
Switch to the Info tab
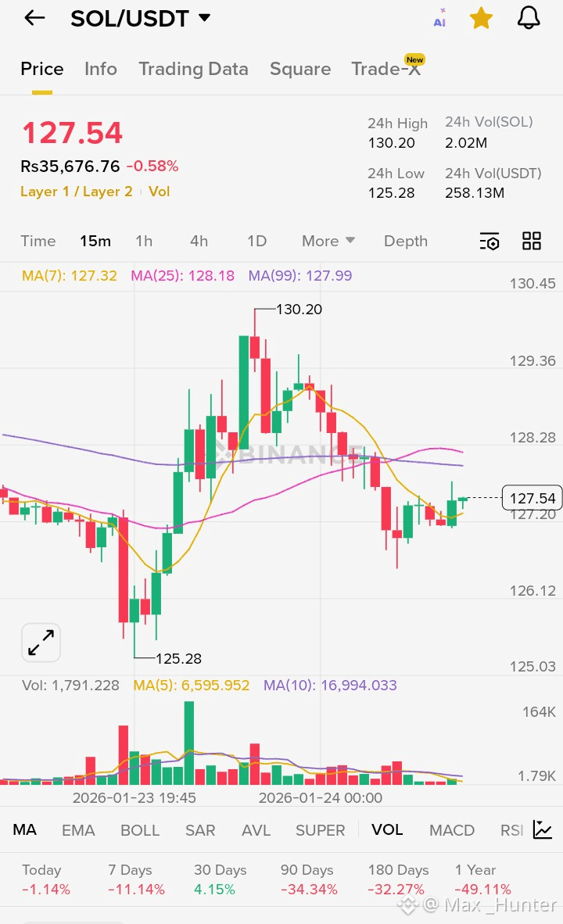pyautogui.click(x=101, y=69)
